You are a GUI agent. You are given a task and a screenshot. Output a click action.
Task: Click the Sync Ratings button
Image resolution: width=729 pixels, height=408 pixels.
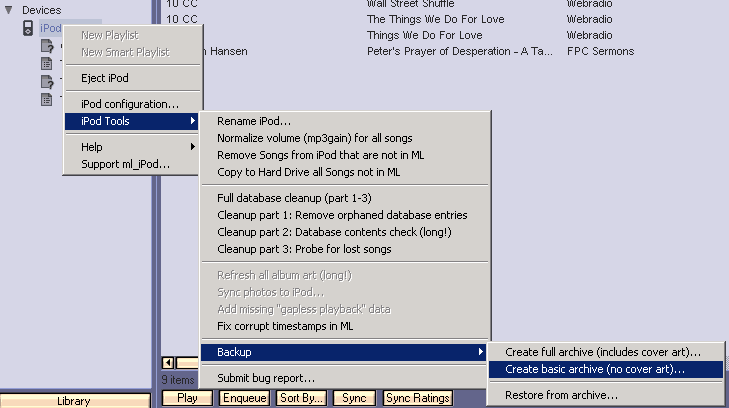pos(418,398)
